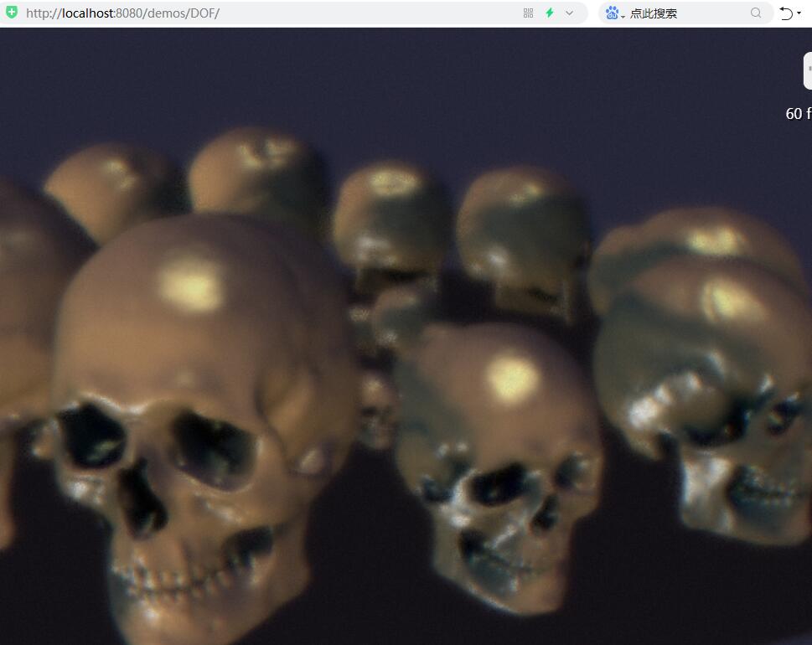Focus the 点此搜索 search box
The image size is (812, 645).
click(687, 13)
